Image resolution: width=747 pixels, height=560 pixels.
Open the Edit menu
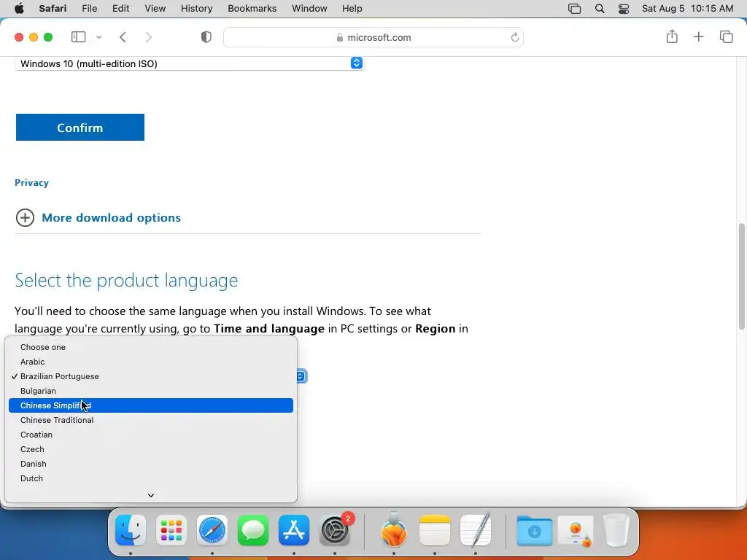tap(120, 9)
